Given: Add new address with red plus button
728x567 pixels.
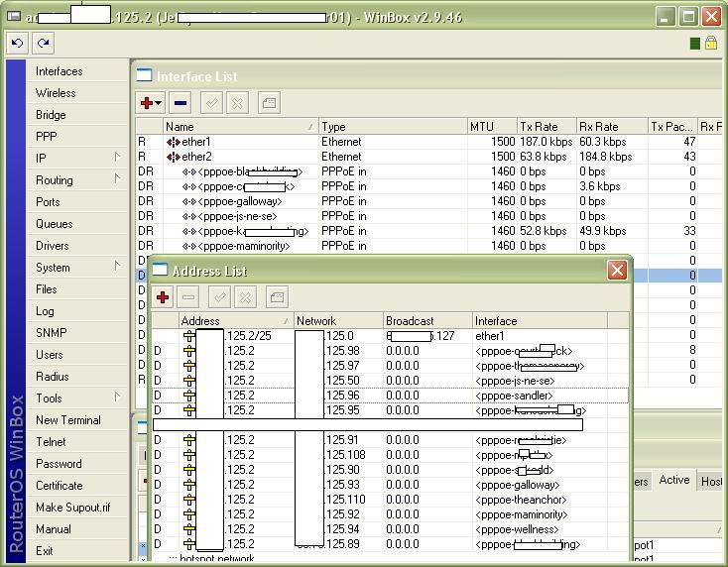Looking at the screenshot, I should point(163,297).
